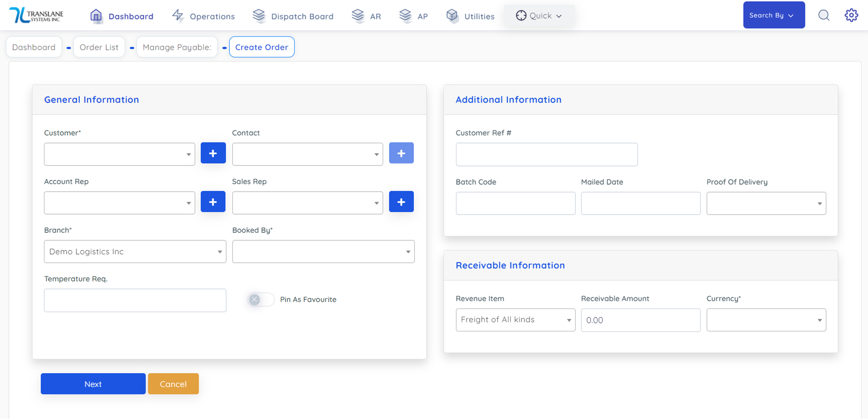Image resolution: width=868 pixels, height=419 pixels.
Task: Click the Translane Systems logo
Action: pos(37,15)
